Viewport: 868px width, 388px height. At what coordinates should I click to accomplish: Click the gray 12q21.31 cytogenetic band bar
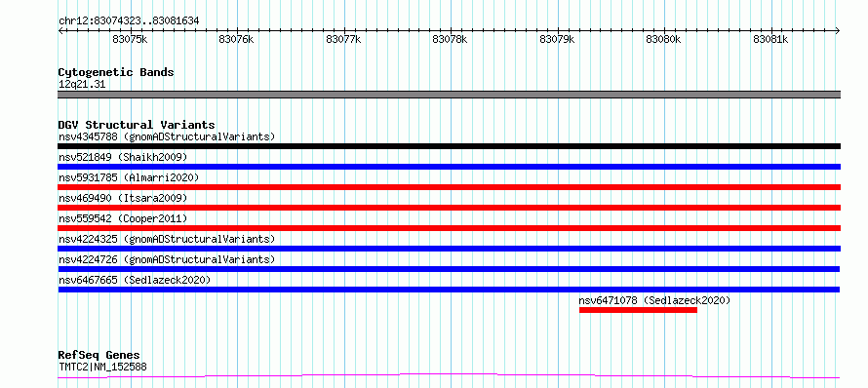click(x=449, y=95)
